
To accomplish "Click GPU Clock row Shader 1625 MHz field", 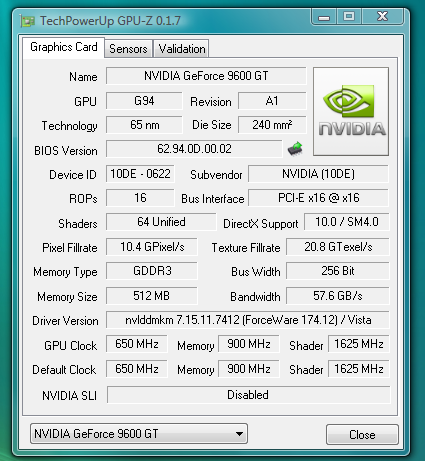I will 359,344.
